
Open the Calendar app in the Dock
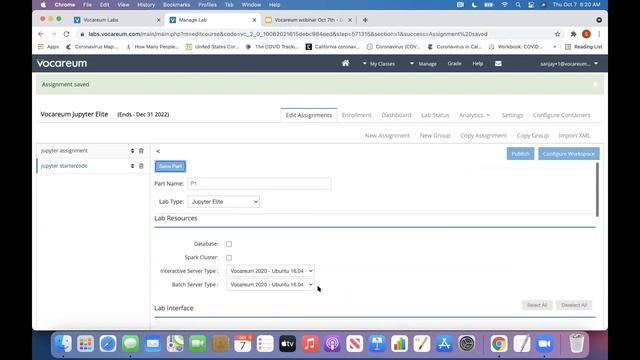point(243,344)
